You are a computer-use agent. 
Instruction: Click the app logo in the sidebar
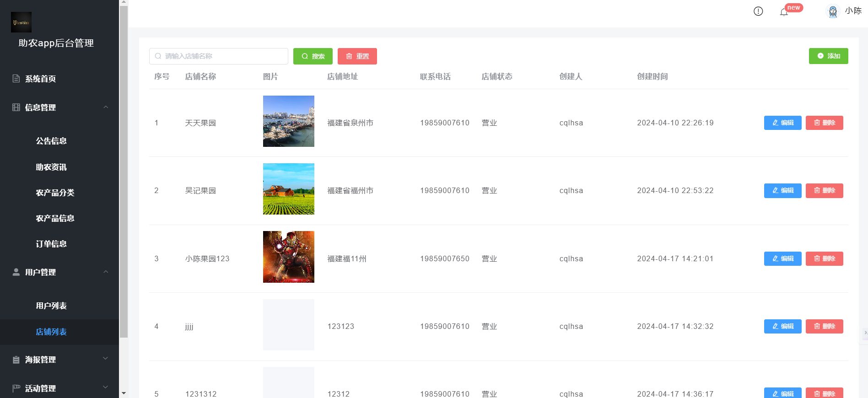click(x=22, y=22)
